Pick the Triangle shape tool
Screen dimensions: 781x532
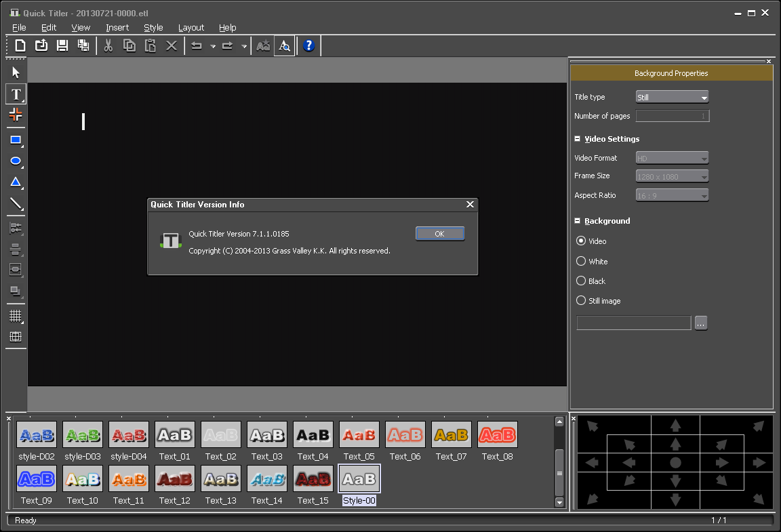pyautogui.click(x=16, y=182)
